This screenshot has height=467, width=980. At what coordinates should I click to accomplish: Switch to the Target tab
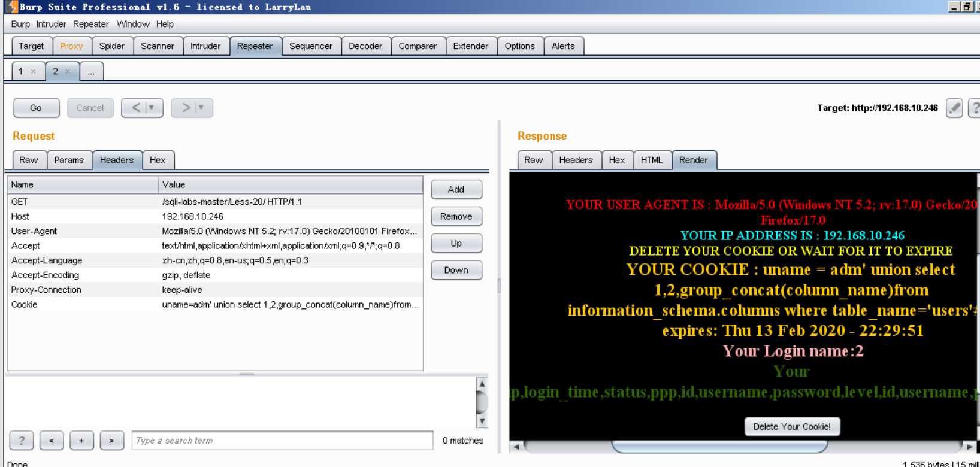(31, 46)
